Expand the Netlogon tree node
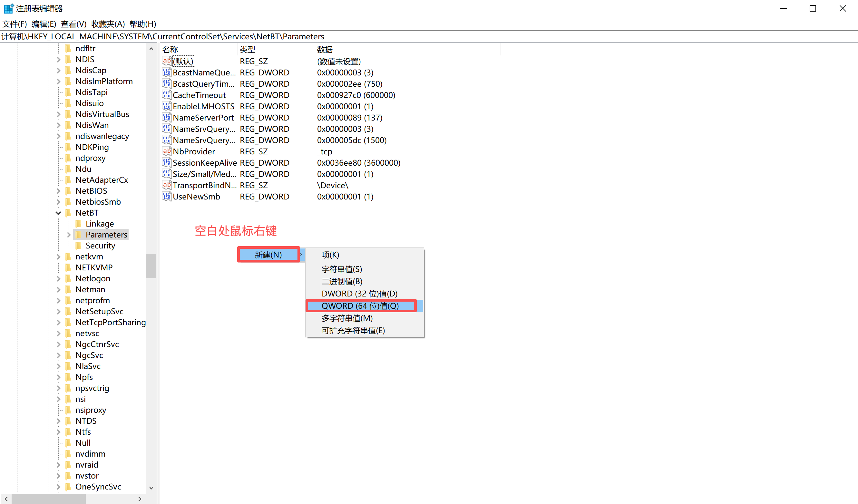858x504 pixels. pos(58,279)
